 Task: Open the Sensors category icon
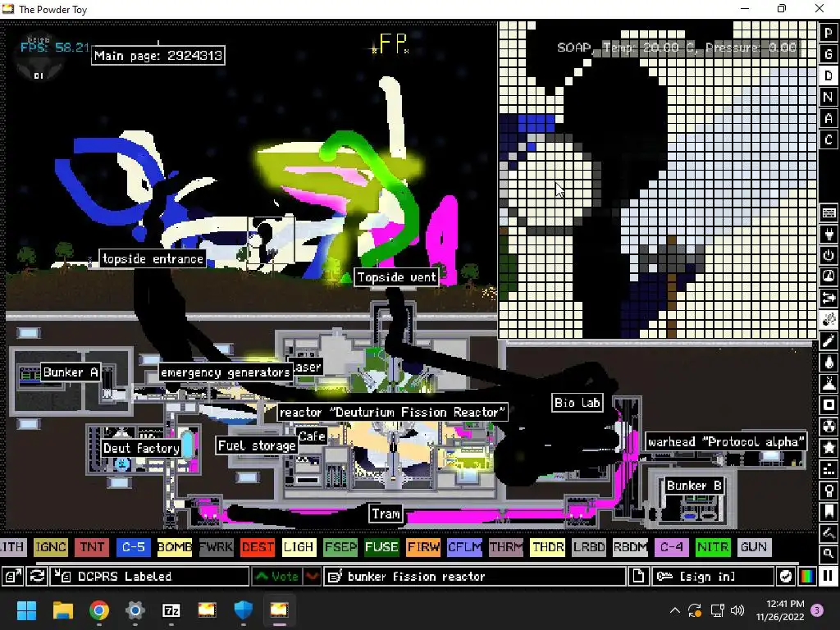pyautogui.click(x=829, y=276)
